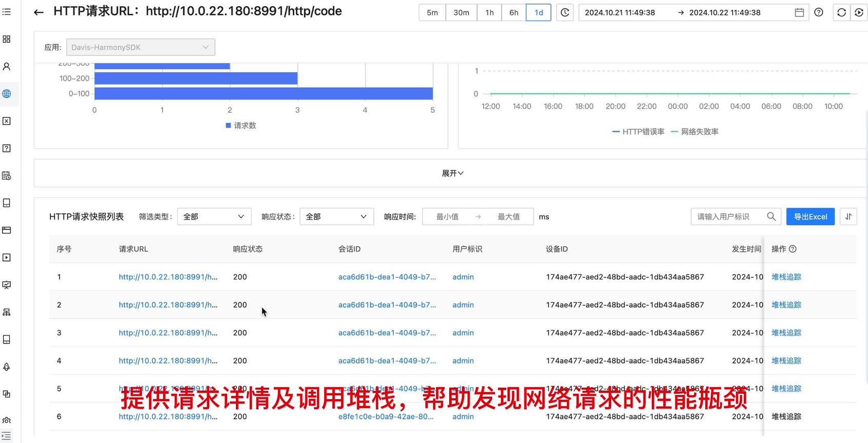Image resolution: width=868 pixels, height=443 pixels.
Task: Open the 筛选类型 全部 dropdown
Action: (214, 216)
